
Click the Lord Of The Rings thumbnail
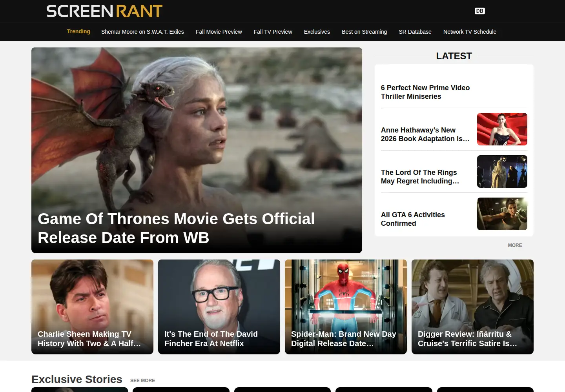[502, 172]
